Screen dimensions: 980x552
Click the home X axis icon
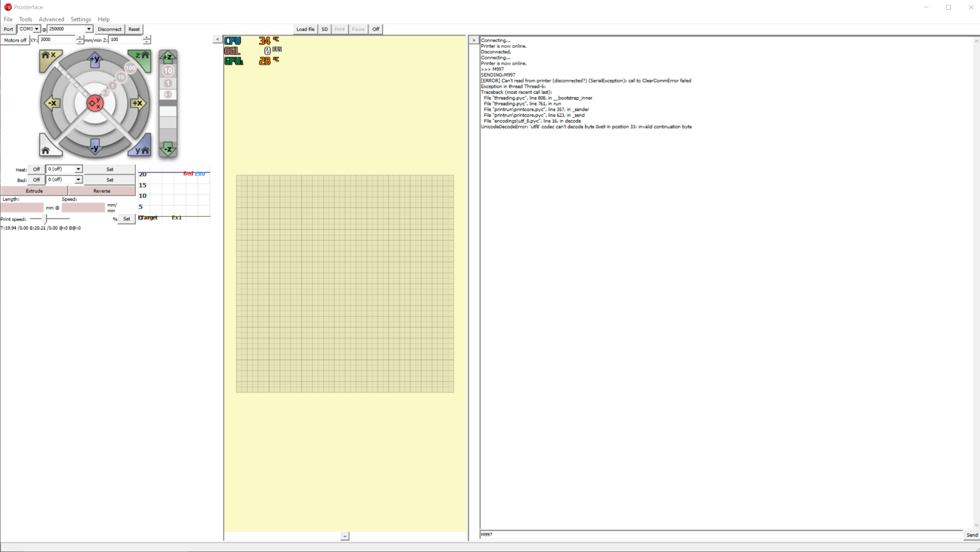pyautogui.click(x=48, y=57)
